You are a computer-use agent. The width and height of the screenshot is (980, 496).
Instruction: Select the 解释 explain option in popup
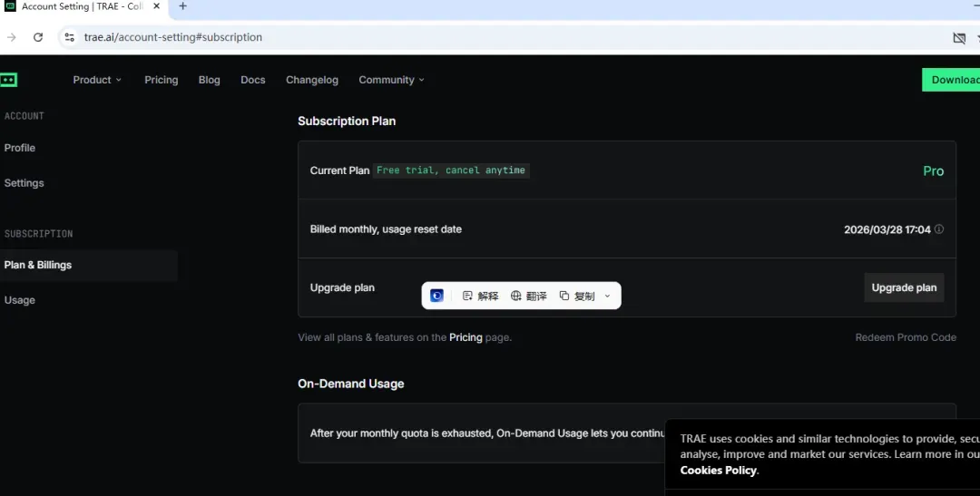(481, 297)
